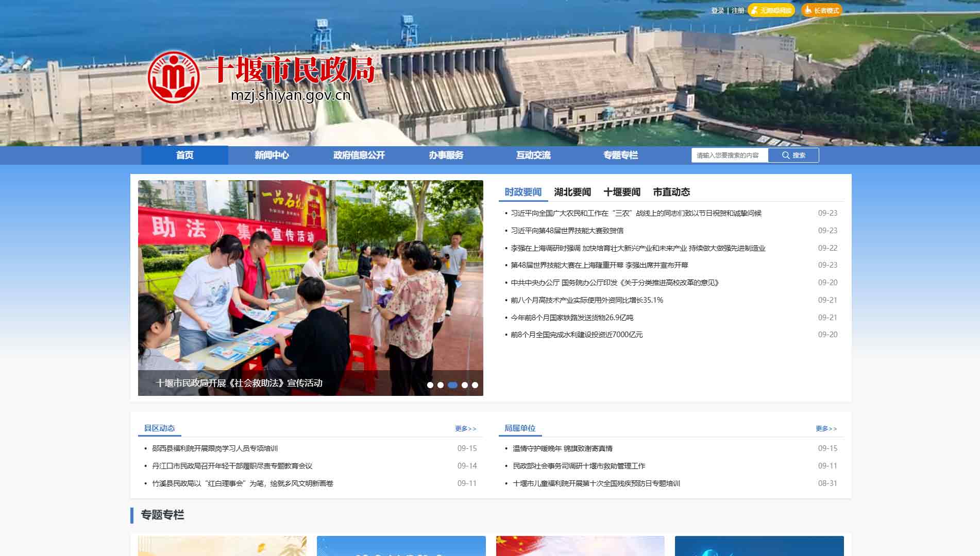Screen dimensions: 980x556
Task: Open 温情守护暖晚年 锦旗致谢寄真情 item
Action: [563, 448]
